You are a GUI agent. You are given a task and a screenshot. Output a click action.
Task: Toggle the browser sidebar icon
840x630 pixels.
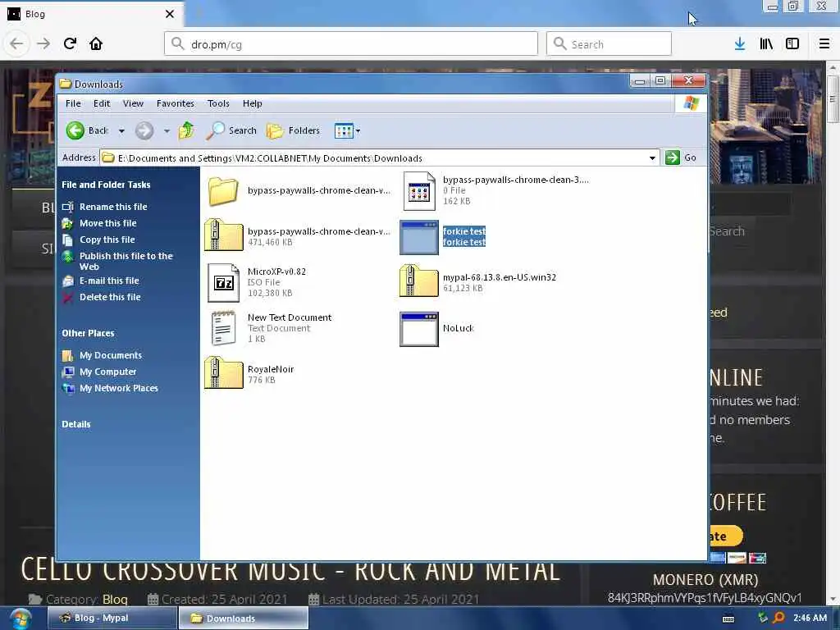(x=792, y=44)
